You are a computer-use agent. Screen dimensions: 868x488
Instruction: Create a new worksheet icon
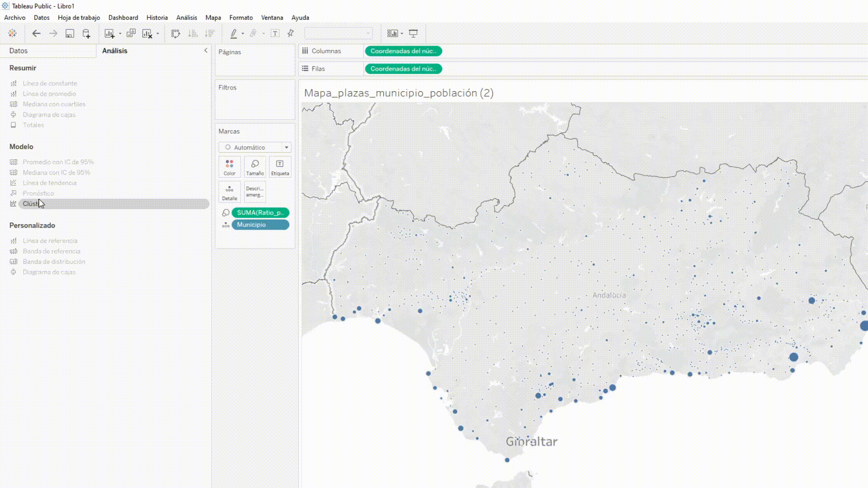[x=109, y=33]
